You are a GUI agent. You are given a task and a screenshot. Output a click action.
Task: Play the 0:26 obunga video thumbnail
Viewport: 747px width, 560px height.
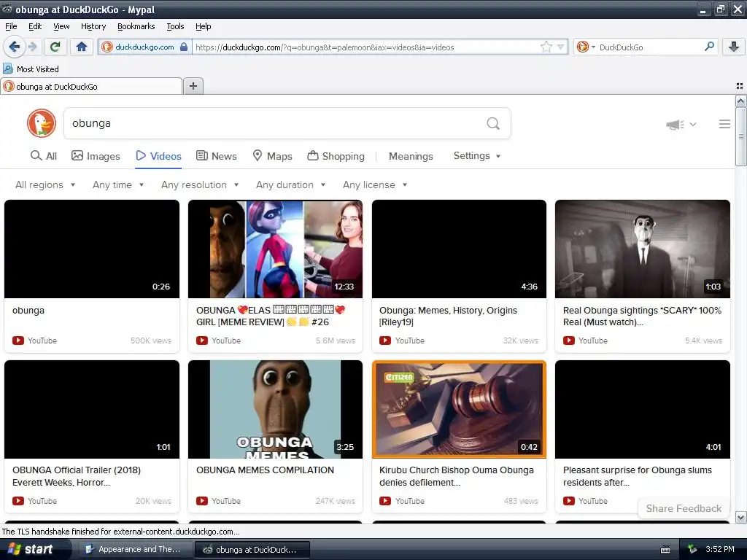92,249
